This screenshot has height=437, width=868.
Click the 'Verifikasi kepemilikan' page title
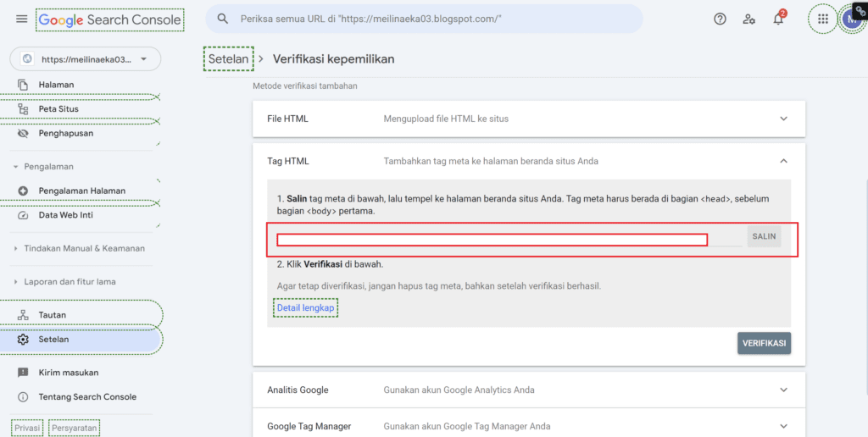pos(333,59)
